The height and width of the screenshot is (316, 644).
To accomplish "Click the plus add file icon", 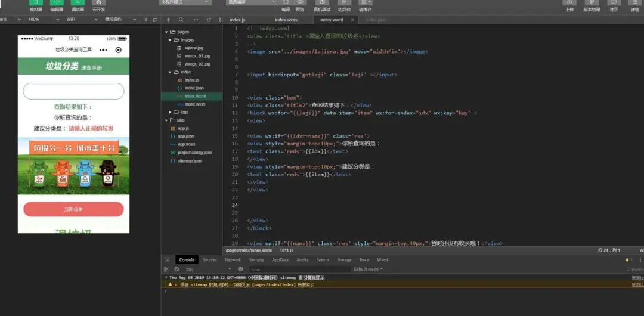I will 168,20.
